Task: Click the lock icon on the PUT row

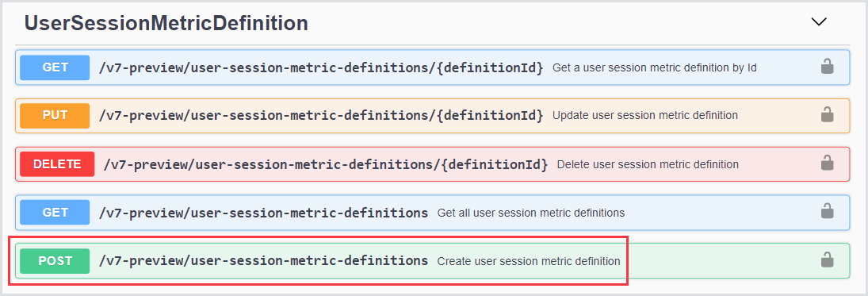Action: [827, 115]
